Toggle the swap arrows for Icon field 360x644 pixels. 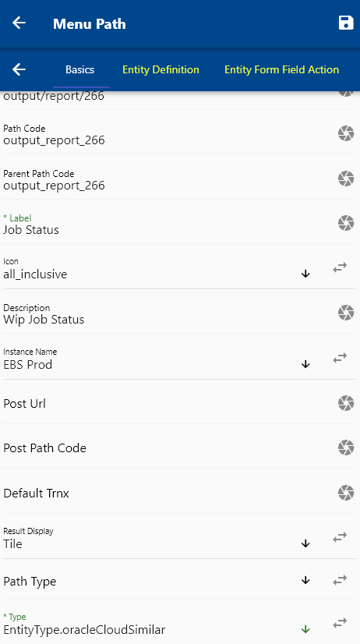pyautogui.click(x=340, y=267)
